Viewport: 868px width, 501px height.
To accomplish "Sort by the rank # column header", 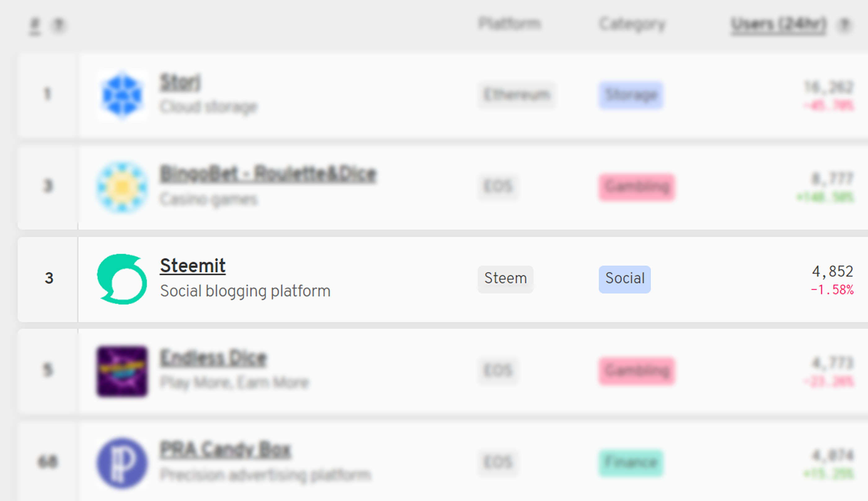I will [x=35, y=26].
